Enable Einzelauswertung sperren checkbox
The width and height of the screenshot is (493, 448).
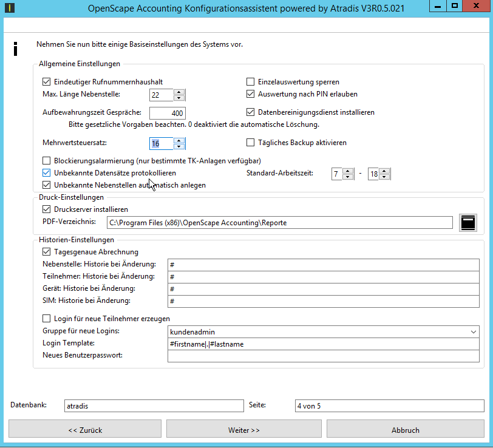(250, 82)
